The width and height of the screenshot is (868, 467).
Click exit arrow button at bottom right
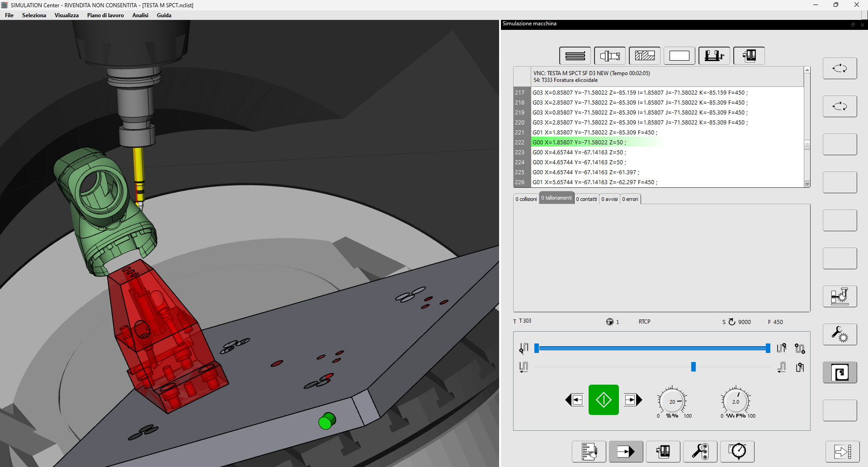point(843,451)
